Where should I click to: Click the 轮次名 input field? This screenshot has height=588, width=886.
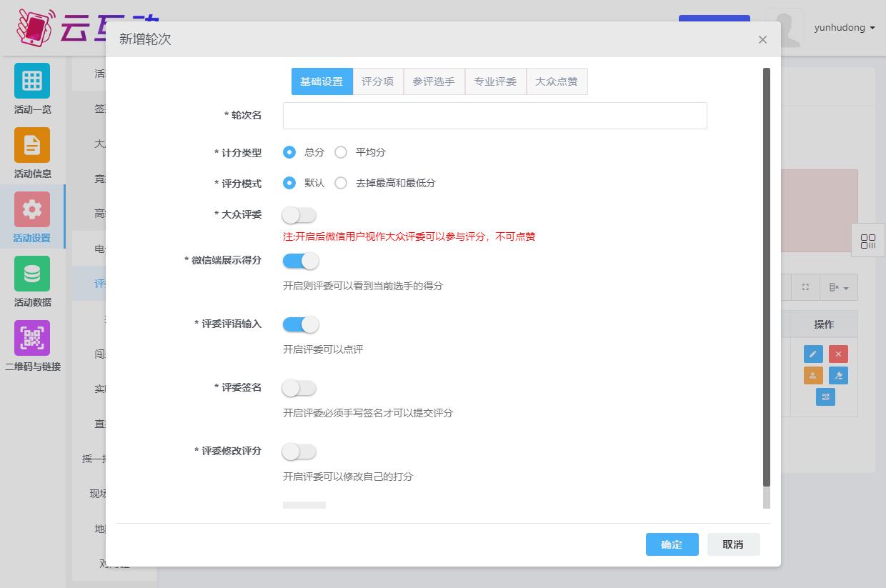pos(494,116)
